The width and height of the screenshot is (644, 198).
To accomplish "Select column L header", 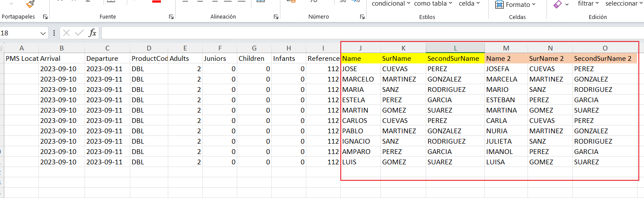I will pos(455,48).
